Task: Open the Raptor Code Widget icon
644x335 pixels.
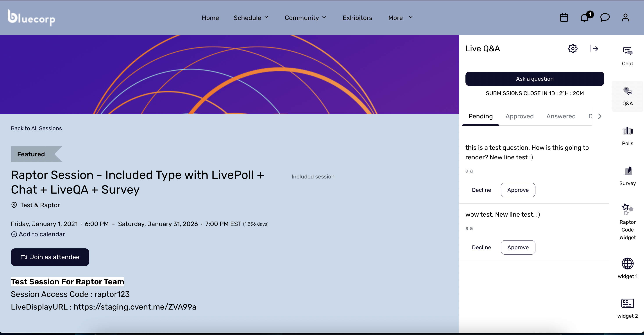Action: [x=628, y=209]
